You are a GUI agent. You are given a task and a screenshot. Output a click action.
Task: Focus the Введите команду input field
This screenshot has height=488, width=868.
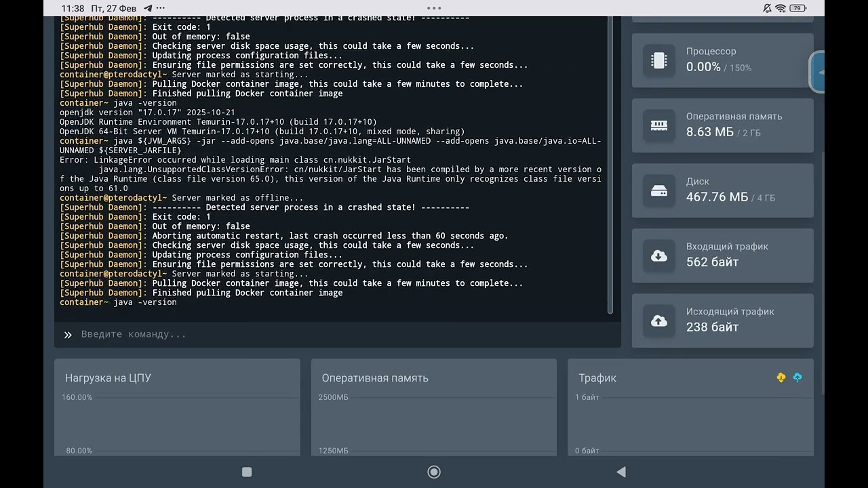tap(338, 334)
